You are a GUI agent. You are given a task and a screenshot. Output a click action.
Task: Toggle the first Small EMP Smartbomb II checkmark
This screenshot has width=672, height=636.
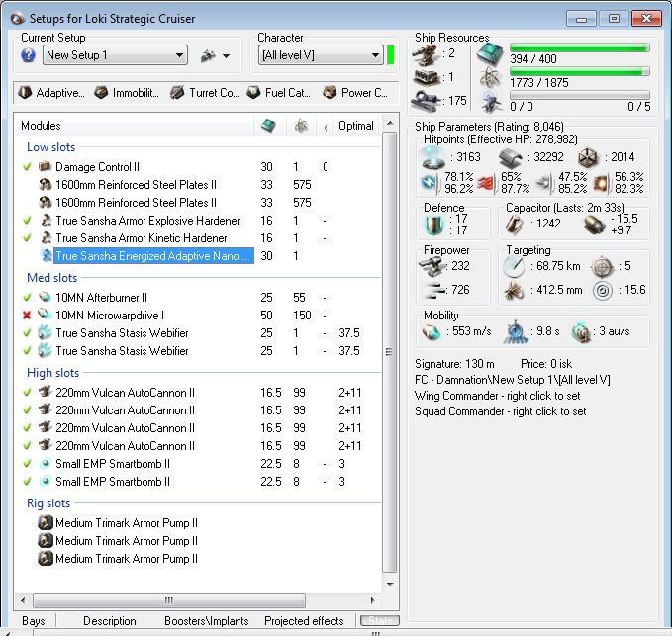tap(27, 464)
